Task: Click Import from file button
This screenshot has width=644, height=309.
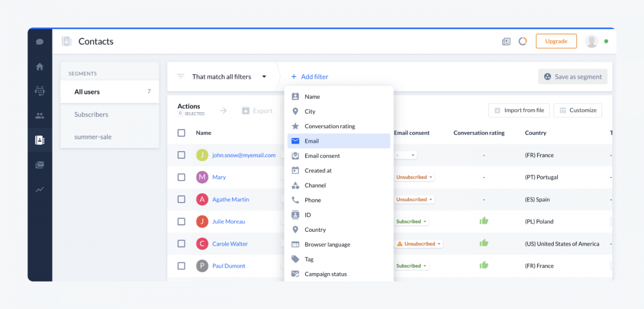Action: point(518,110)
